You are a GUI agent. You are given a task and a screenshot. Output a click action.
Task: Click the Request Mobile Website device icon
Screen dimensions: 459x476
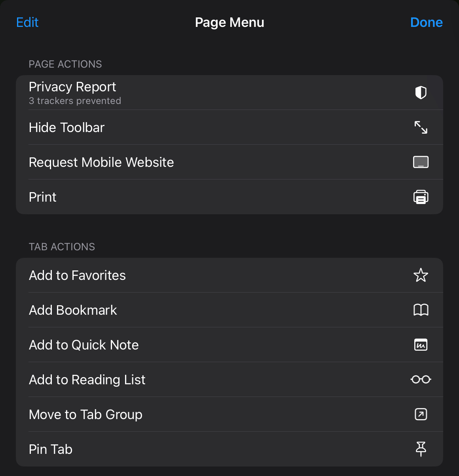[421, 162]
